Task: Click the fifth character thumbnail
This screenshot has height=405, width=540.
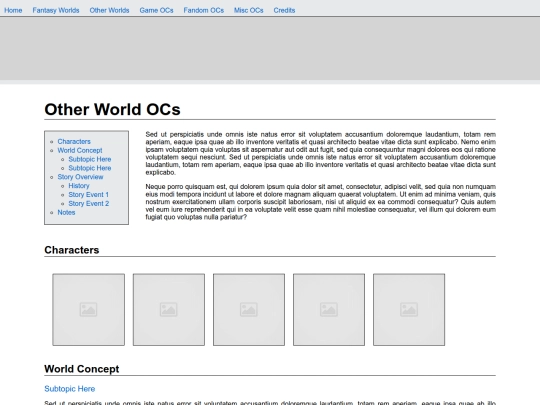Action: (409, 310)
